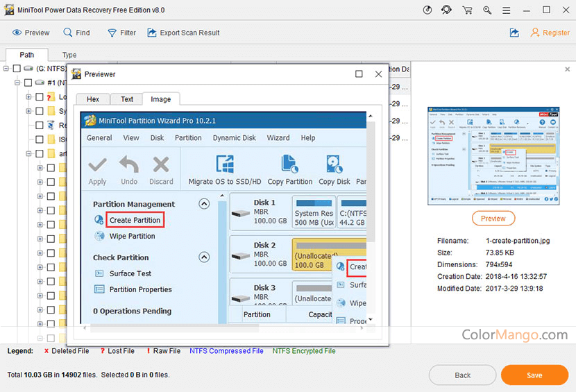Collapse the Partition Management section

coord(204,203)
